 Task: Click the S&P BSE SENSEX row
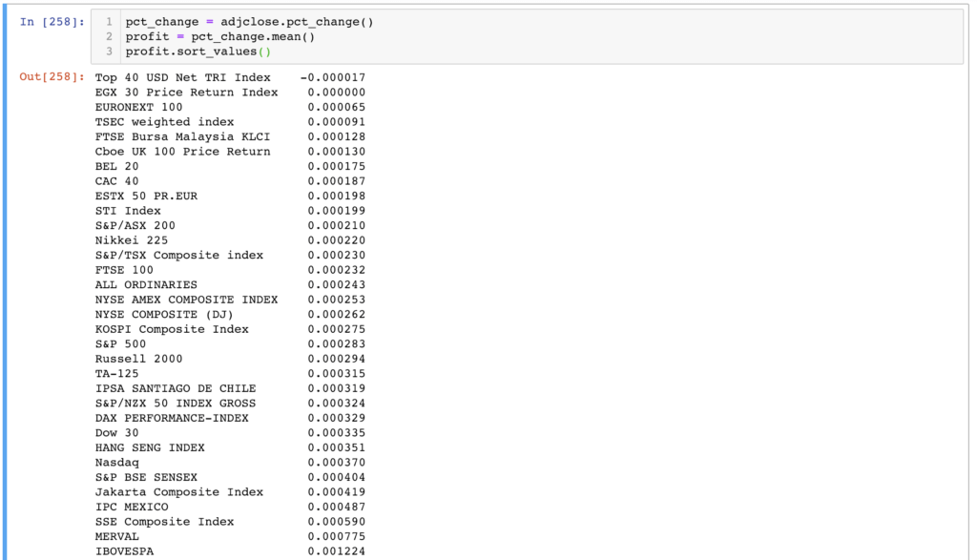pyautogui.click(x=230, y=477)
